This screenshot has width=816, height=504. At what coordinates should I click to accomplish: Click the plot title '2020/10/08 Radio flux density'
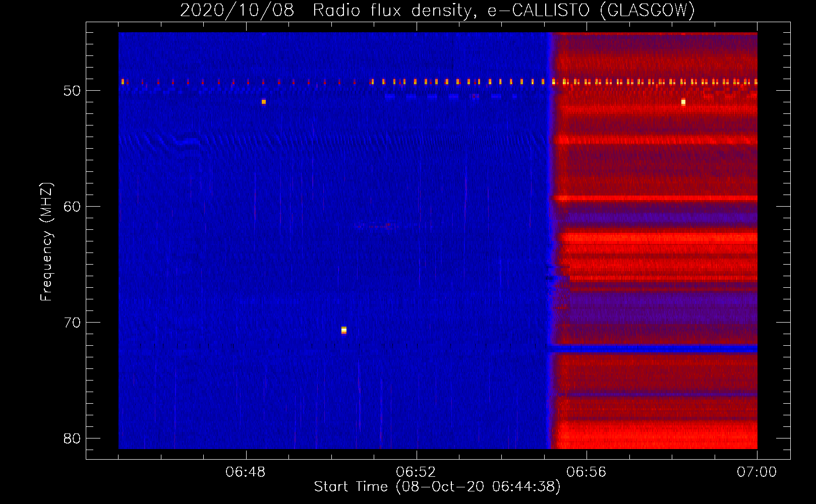pyautogui.click(x=437, y=11)
